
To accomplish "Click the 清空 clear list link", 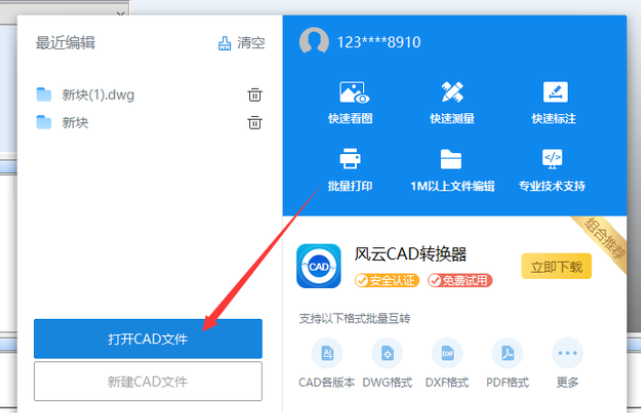I will click(251, 43).
